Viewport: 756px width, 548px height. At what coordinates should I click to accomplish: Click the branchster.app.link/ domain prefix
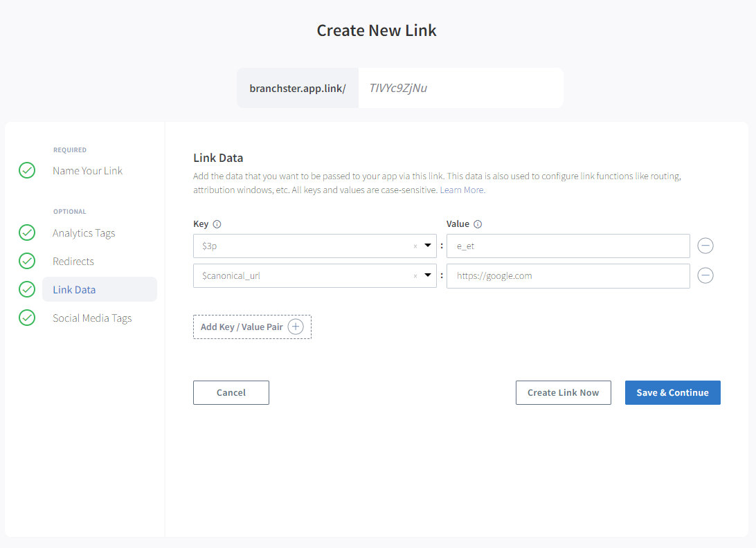point(298,88)
